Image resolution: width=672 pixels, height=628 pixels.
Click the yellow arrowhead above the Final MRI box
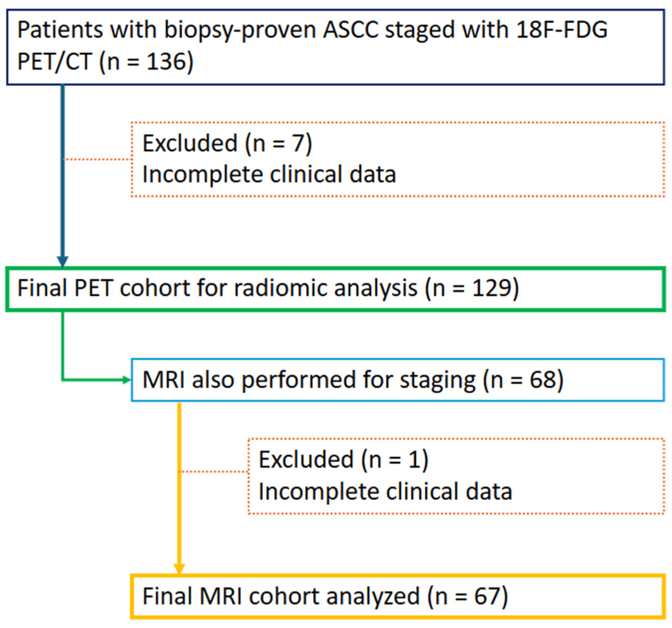point(179,569)
